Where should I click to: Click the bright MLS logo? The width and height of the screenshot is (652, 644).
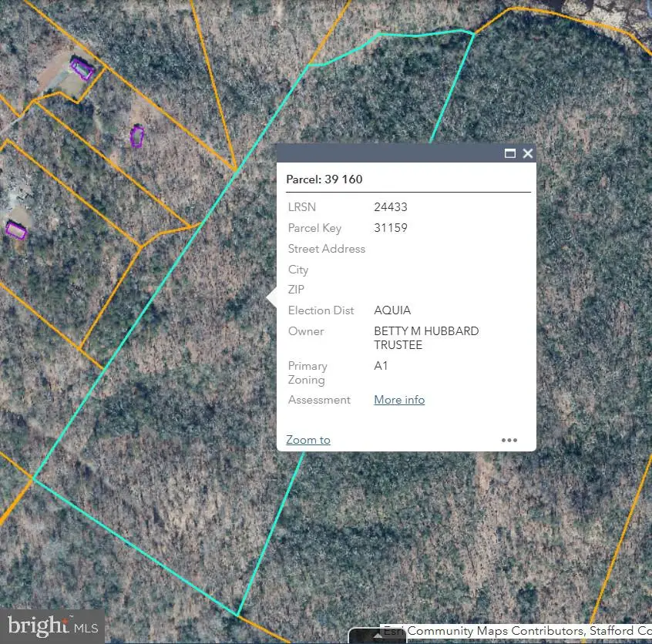tap(52, 626)
